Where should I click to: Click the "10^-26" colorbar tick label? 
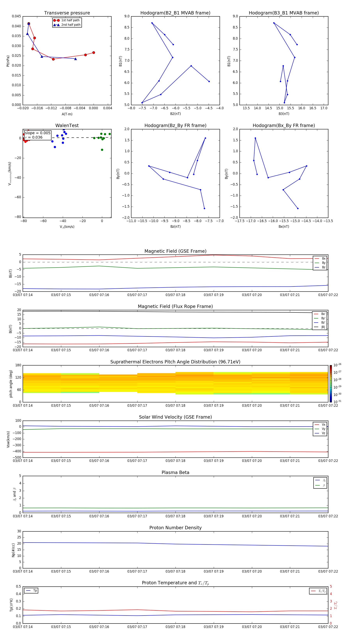pyautogui.click(x=337, y=365)
